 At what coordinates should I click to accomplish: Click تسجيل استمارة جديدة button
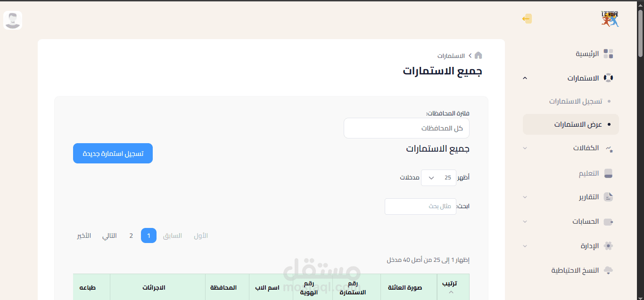coord(113,154)
